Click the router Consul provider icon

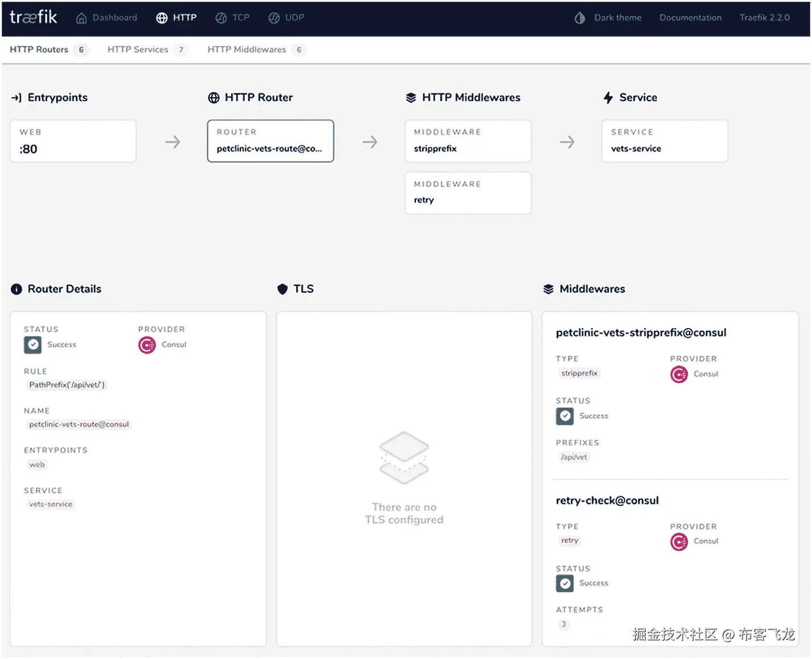coord(147,345)
